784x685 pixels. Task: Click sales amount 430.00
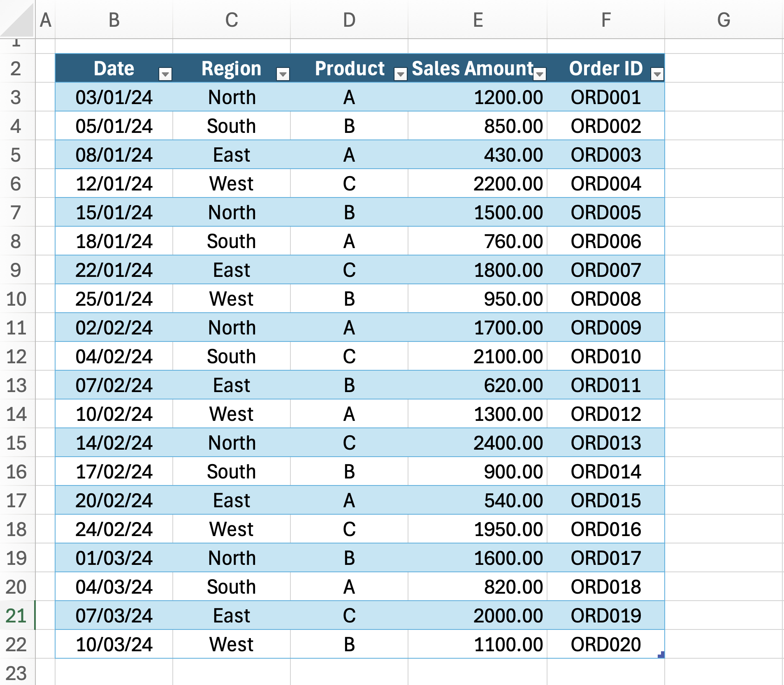click(x=478, y=155)
